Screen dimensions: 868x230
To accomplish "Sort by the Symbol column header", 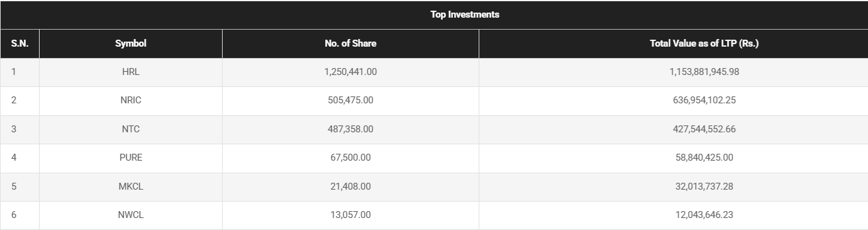I will click(131, 43).
